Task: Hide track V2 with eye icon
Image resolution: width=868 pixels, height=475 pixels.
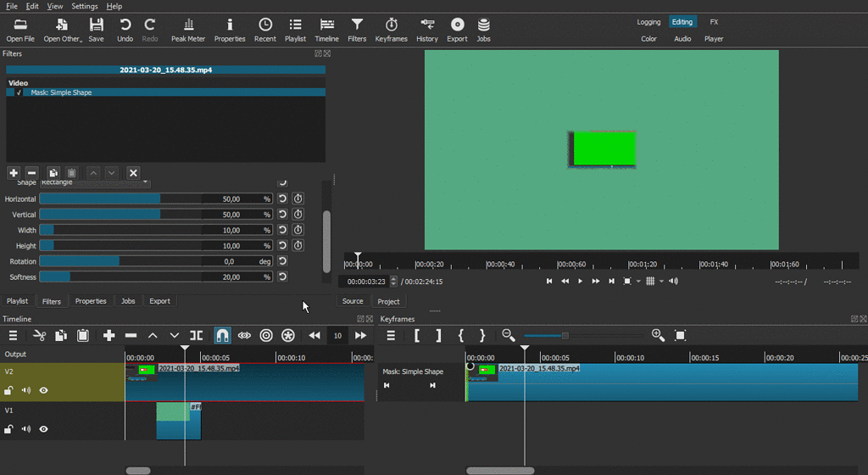Action: [44, 390]
